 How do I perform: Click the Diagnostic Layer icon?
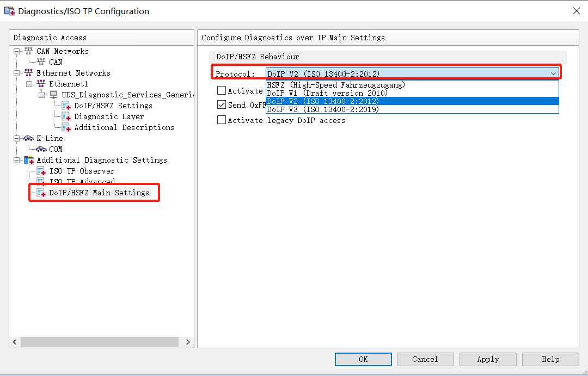(66, 116)
